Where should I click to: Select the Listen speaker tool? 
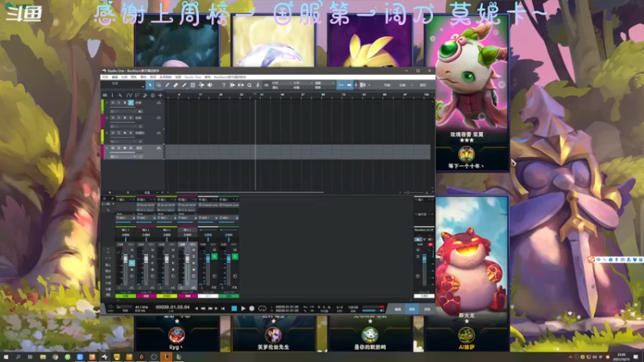pyautogui.click(x=210, y=85)
